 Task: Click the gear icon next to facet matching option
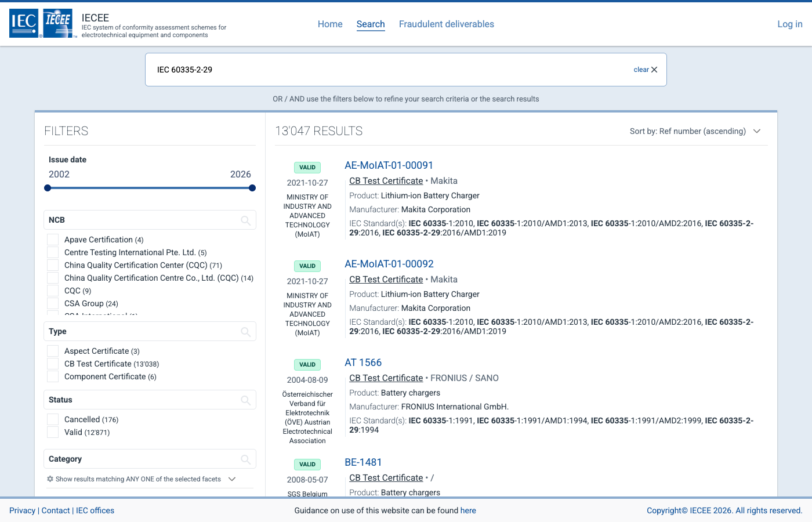point(50,478)
